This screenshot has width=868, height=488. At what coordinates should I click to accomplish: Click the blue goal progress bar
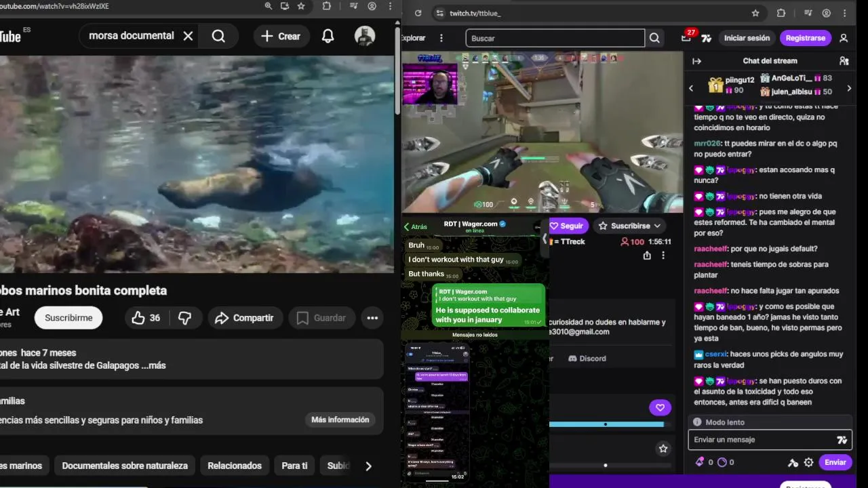pos(606,424)
